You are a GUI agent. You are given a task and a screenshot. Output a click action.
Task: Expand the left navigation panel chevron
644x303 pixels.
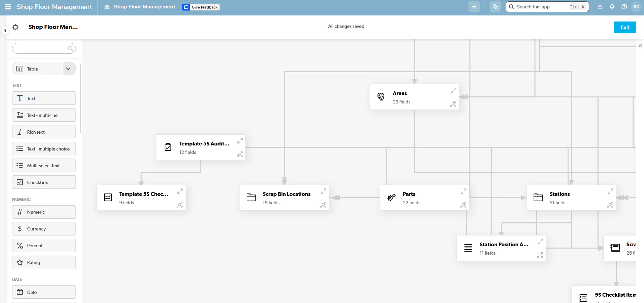pos(5,31)
